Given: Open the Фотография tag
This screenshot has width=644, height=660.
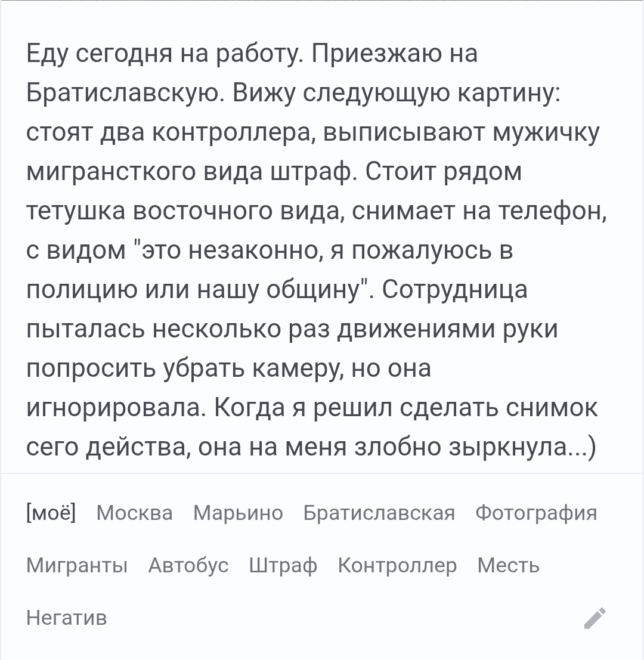Looking at the screenshot, I should tap(536, 513).
